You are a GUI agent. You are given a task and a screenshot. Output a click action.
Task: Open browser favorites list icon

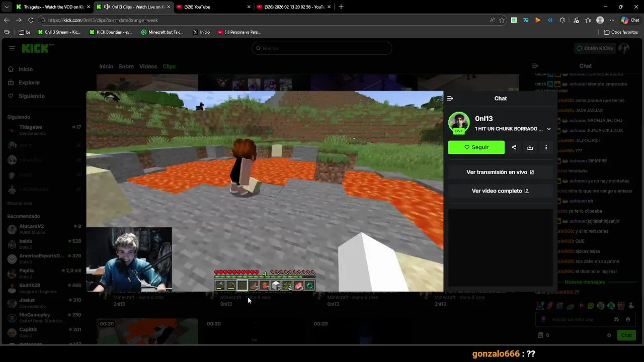click(588, 20)
